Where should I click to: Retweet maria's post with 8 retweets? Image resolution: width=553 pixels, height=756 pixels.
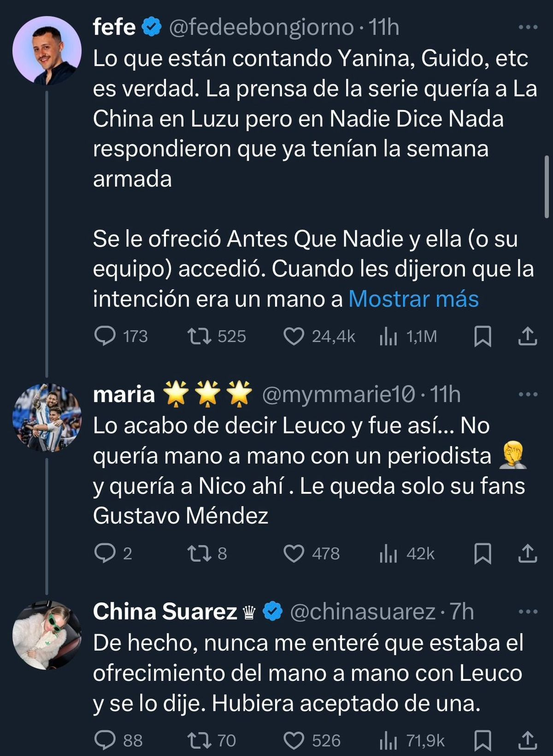point(200,553)
